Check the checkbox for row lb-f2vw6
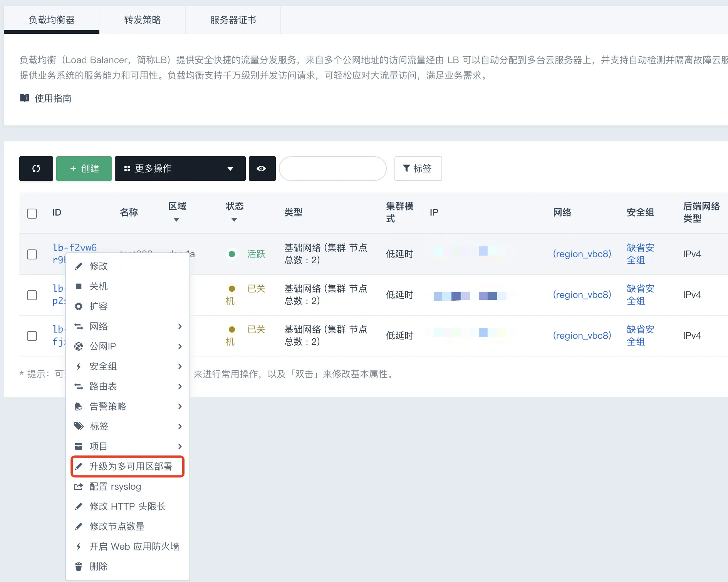728x582 pixels. pyautogui.click(x=32, y=254)
